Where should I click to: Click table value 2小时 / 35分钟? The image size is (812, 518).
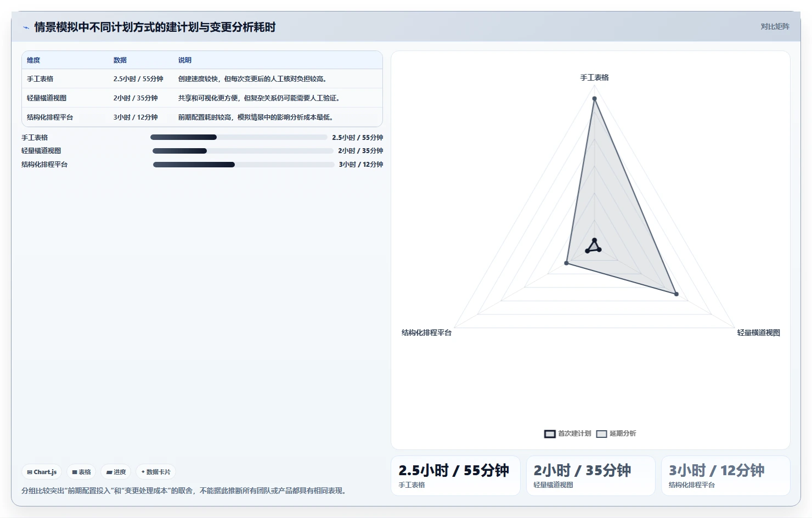(136, 98)
